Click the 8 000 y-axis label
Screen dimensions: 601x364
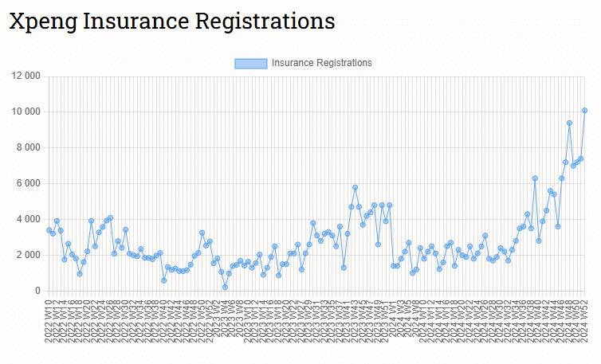coord(28,147)
